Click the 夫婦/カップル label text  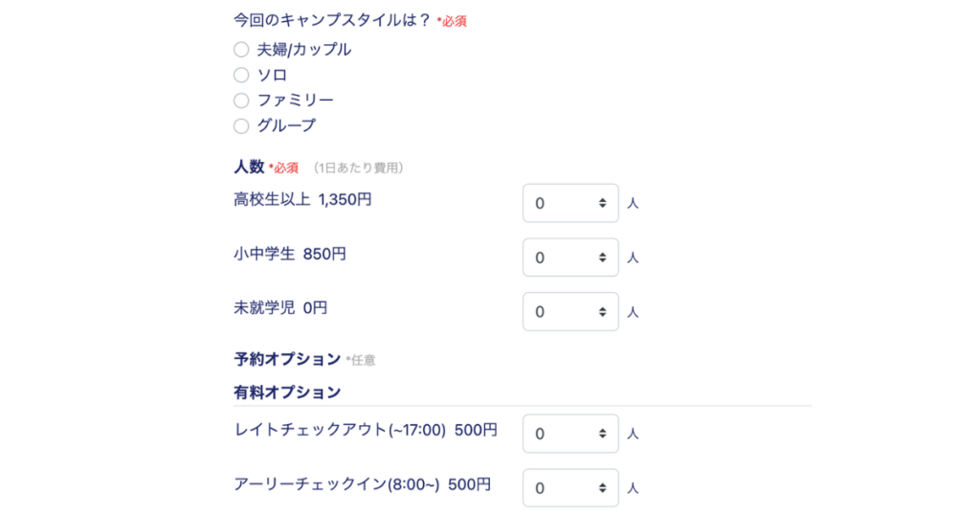pos(303,50)
